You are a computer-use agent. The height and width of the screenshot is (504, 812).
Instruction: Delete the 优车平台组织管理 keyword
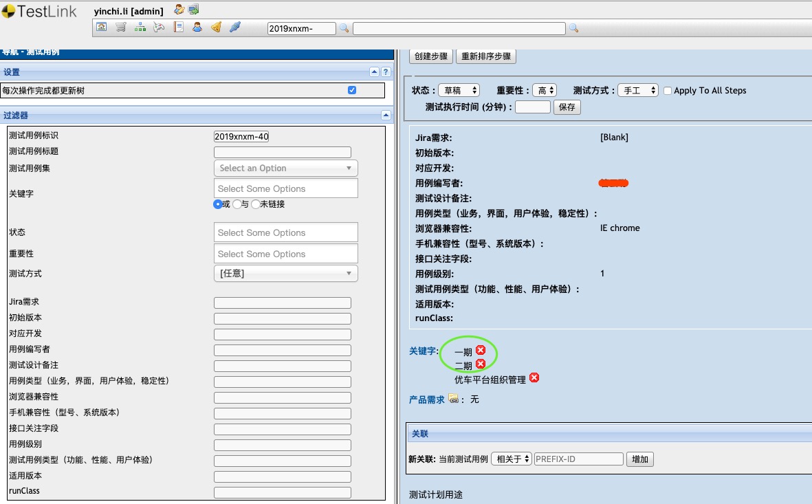point(534,377)
